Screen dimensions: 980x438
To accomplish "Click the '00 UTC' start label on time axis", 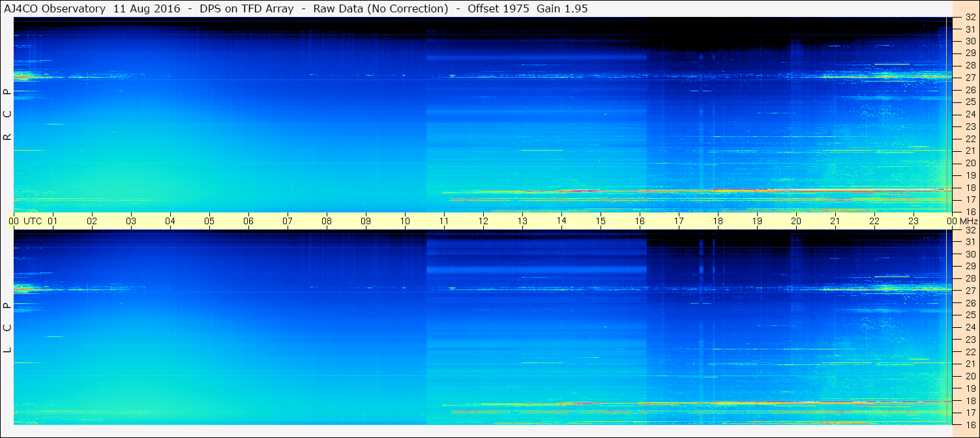I will (25, 221).
